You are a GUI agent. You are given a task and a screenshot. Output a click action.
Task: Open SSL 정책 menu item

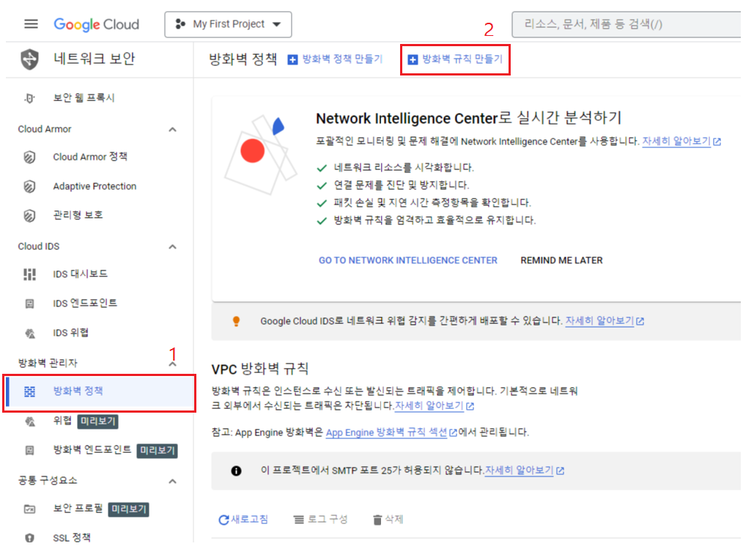(x=72, y=538)
